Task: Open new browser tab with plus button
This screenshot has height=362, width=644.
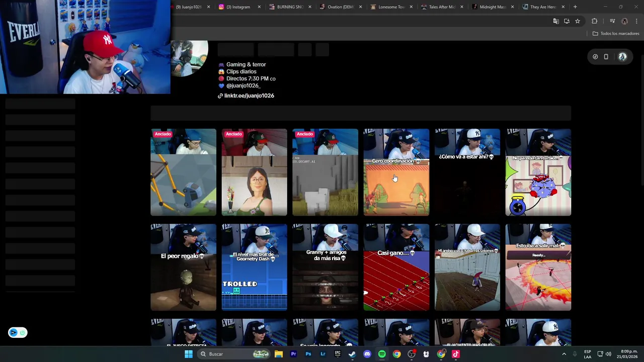Action: [575, 7]
